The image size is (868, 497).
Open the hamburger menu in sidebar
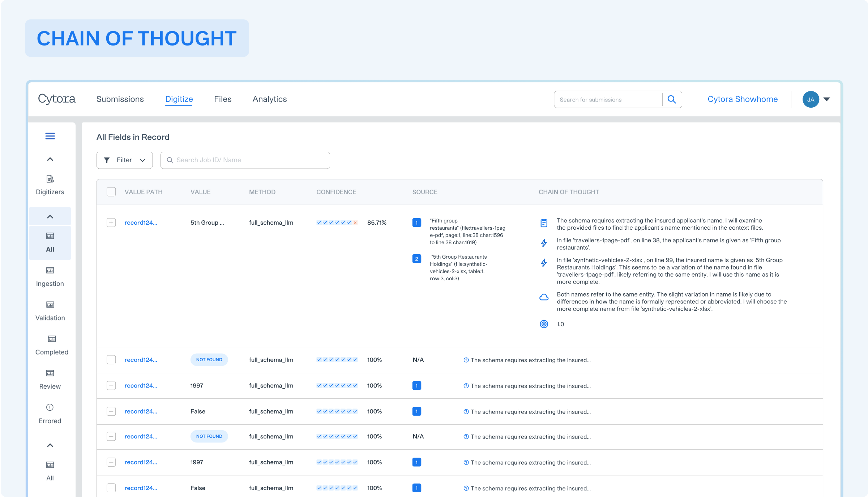pyautogui.click(x=50, y=136)
